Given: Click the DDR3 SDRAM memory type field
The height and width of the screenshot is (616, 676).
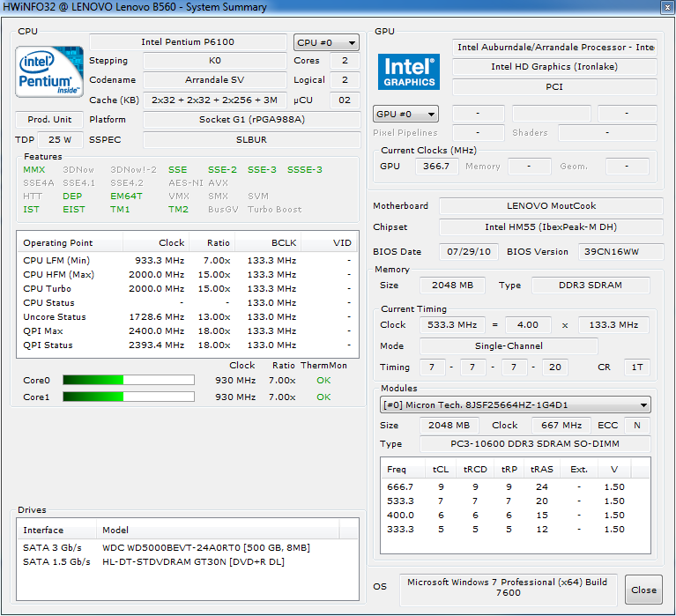Looking at the screenshot, I should click(591, 285).
